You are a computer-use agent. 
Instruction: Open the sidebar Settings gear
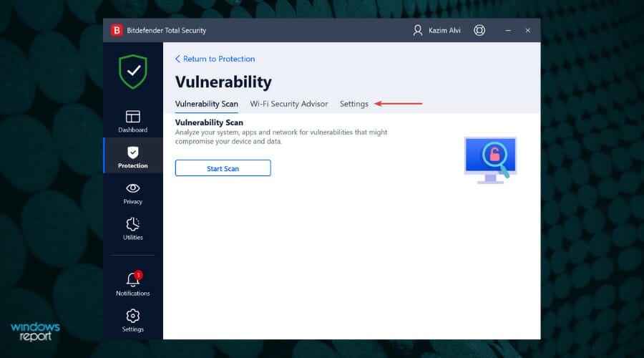click(132, 321)
